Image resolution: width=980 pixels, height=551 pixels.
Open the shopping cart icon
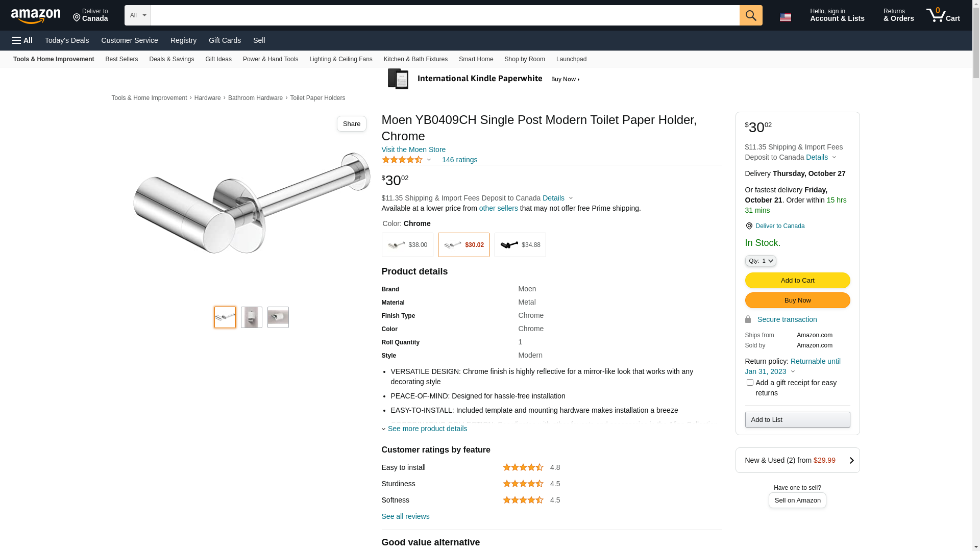(943, 15)
